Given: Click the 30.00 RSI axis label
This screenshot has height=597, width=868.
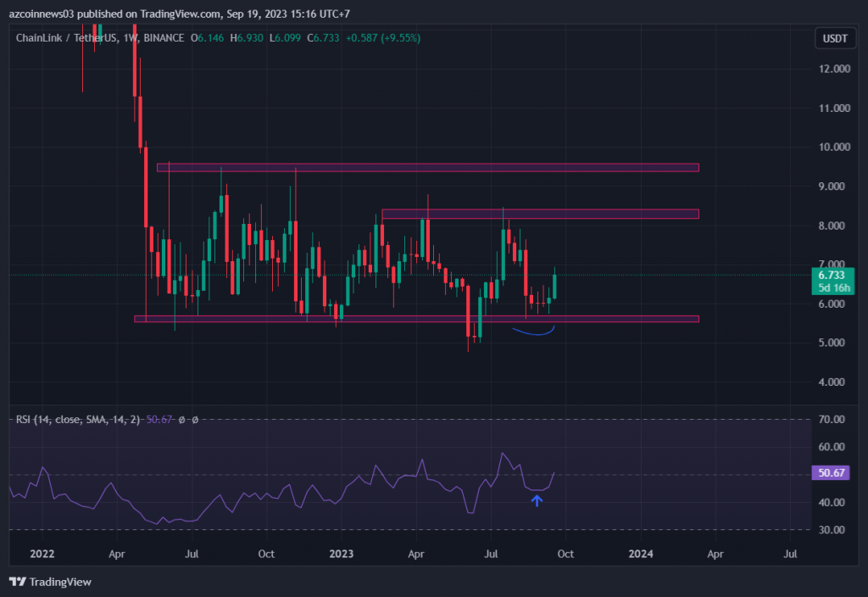Looking at the screenshot, I should click(832, 529).
